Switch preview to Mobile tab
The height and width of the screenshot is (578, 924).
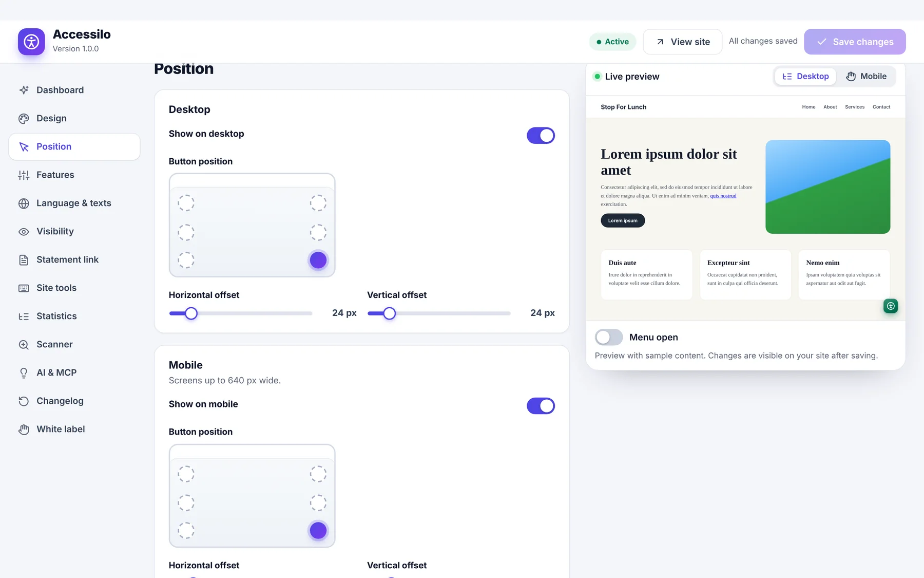pyautogui.click(x=867, y=77)
